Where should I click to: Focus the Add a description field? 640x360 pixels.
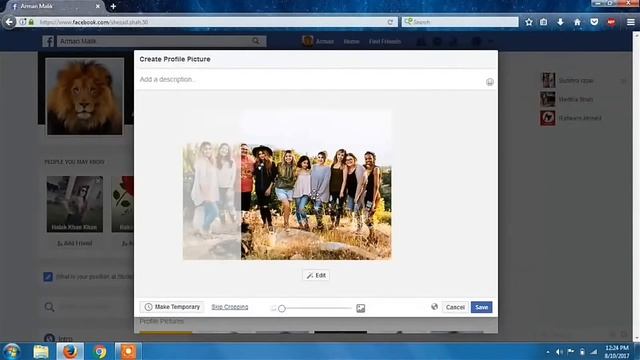[x=310, y=79]
